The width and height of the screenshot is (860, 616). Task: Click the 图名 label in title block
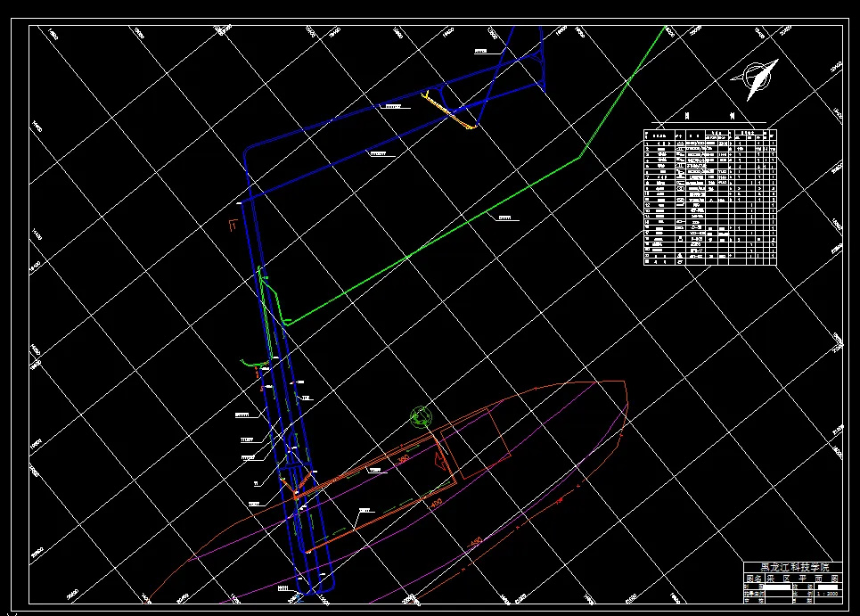754,579
